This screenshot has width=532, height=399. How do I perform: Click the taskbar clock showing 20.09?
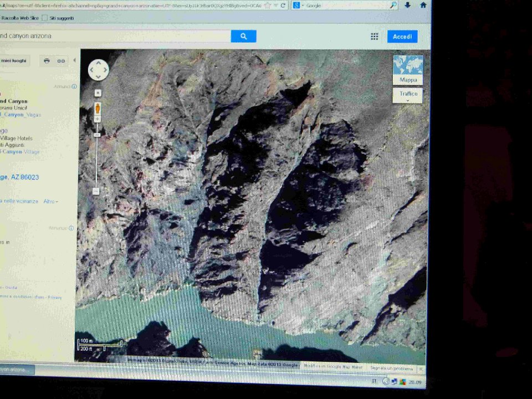(x=415, y=382)
